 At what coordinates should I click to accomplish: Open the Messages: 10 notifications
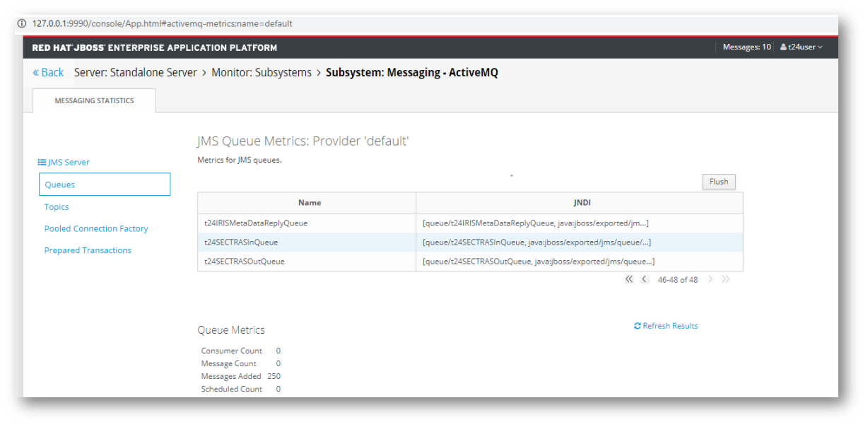tap(746, 47)
